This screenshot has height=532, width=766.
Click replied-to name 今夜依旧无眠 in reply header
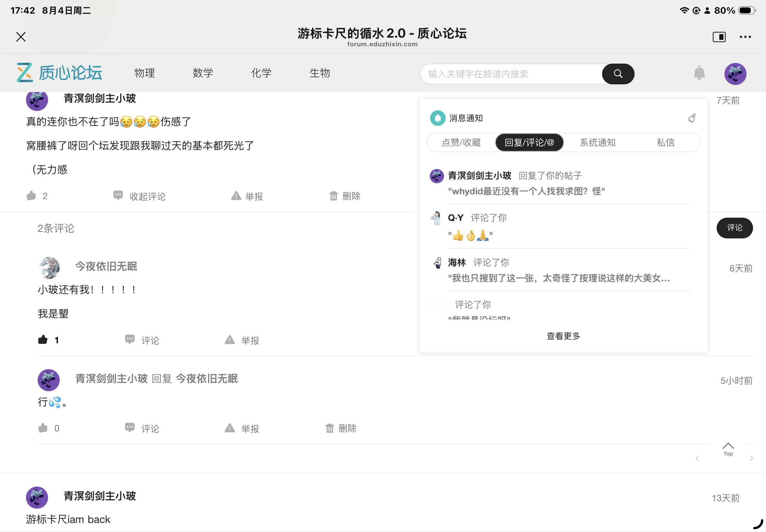point(207,379)
